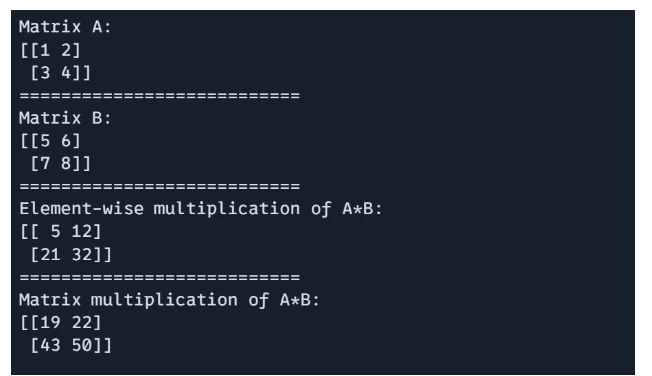Click the second equals-sign separator line
The height and width of the screenshot is (376, 652).
coord(160,186)
